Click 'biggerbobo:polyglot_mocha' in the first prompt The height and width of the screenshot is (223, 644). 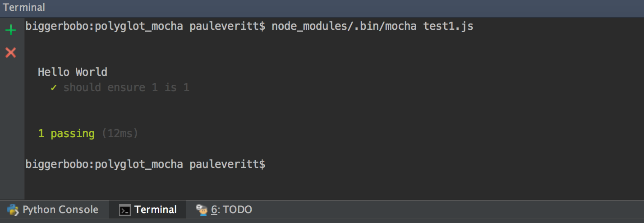[x=104, y=27]
